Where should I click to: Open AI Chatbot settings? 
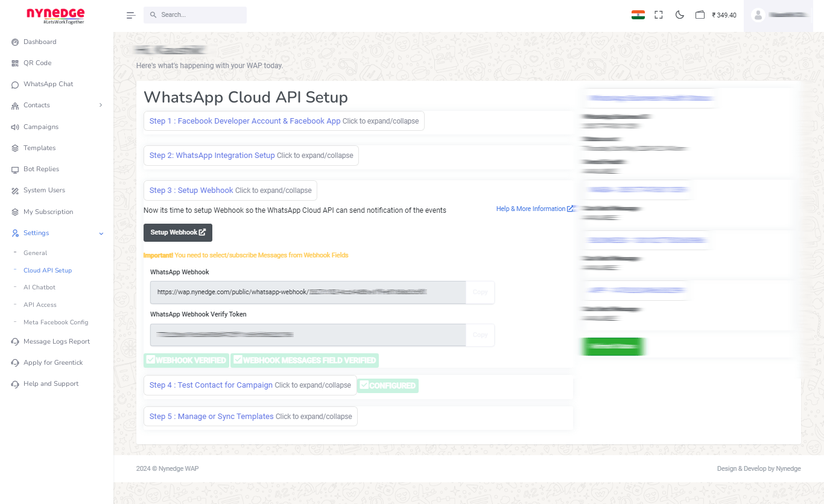click(x=39, y=288)
